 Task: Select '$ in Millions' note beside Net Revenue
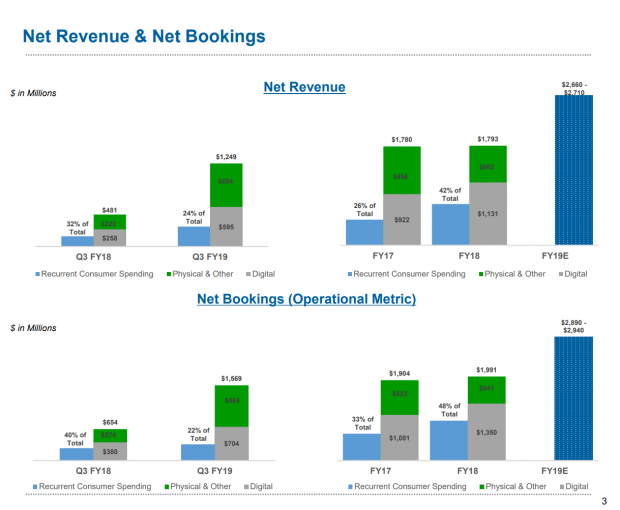(x=33, y=93)
